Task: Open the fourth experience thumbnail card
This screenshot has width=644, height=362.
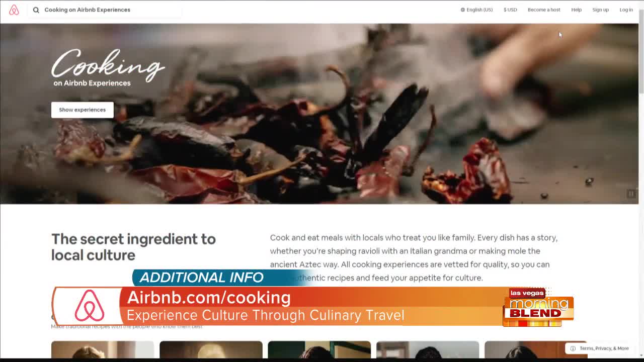Action: [428, 350]
